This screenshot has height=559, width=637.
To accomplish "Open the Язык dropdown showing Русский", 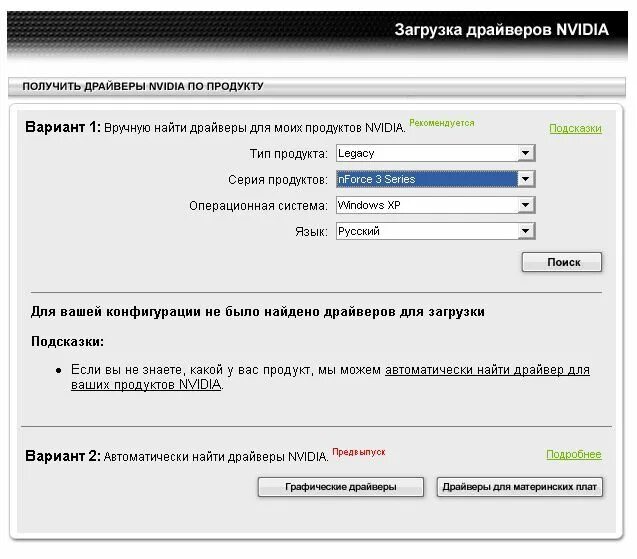I will click(436, 231).
